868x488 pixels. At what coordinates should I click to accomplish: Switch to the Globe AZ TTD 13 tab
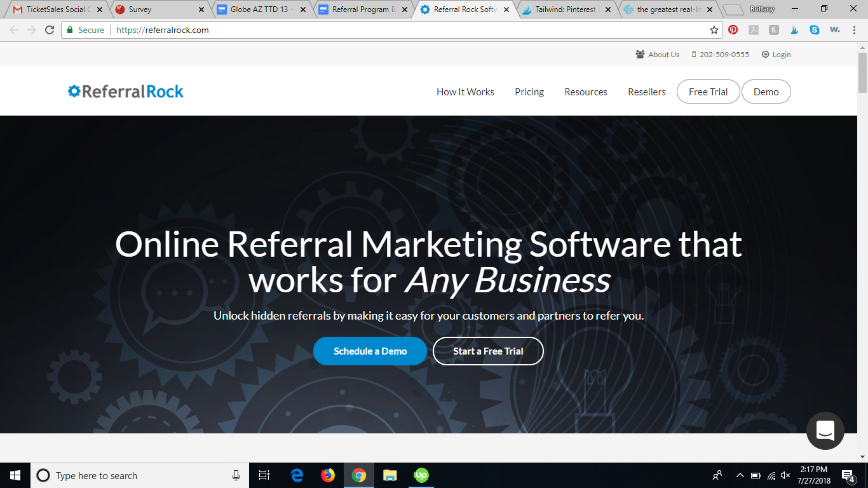[x=262, y=10]
